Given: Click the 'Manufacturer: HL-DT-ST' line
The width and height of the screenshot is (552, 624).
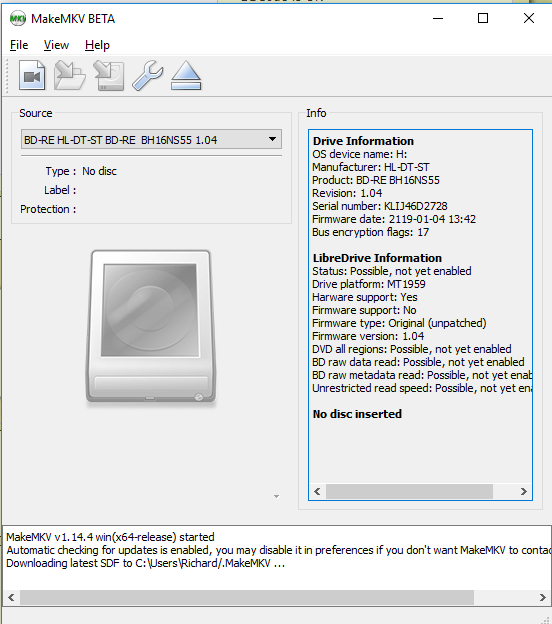Looking at the screenshot, I should tap(371, 167).
